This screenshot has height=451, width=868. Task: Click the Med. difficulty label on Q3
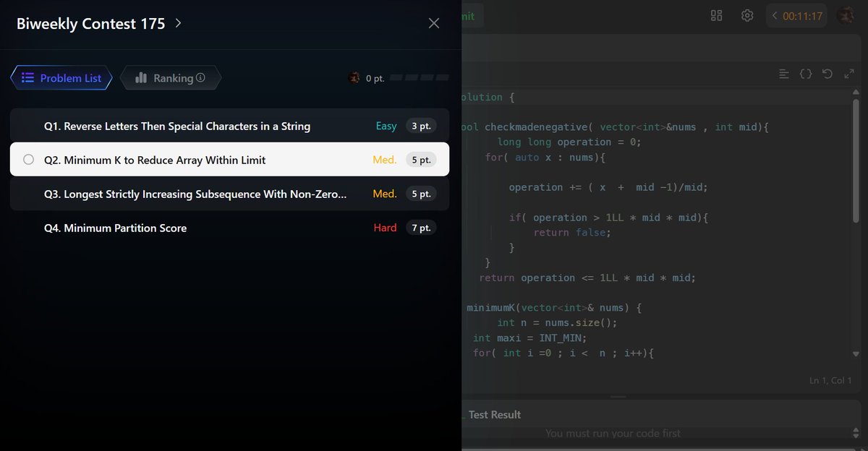click(x=385, y=194)
